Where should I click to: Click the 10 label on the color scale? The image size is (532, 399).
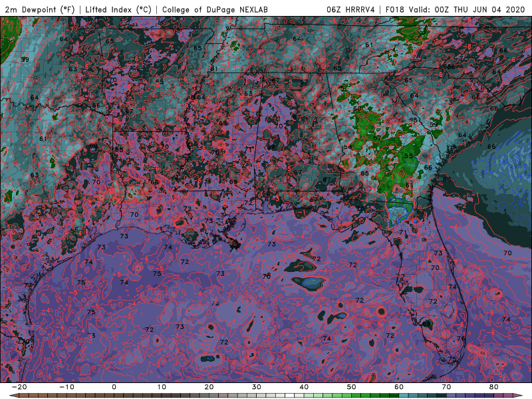point(162,387)
